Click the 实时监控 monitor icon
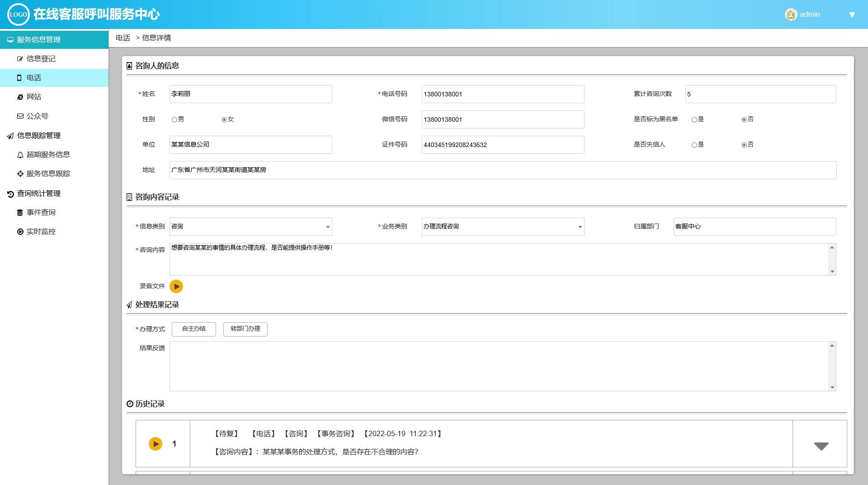 coord(20,232)
